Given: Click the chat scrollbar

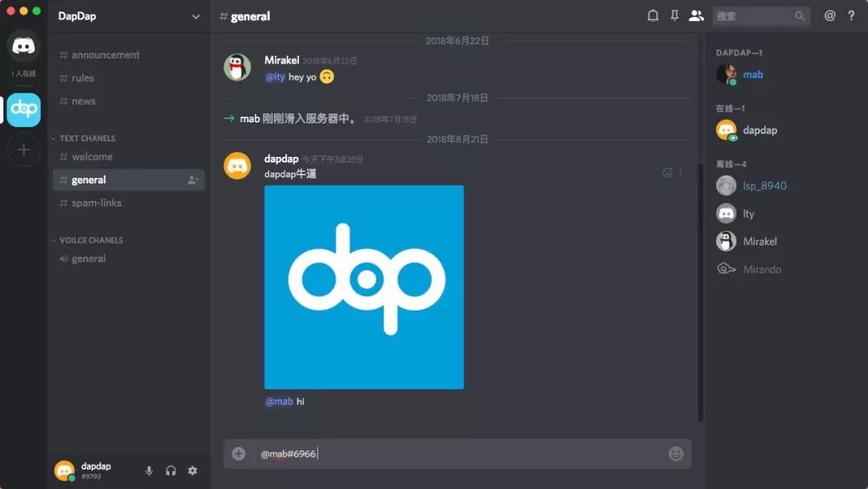Looking at the screenshot, I should pyautogui.click(x=700, y=292).
